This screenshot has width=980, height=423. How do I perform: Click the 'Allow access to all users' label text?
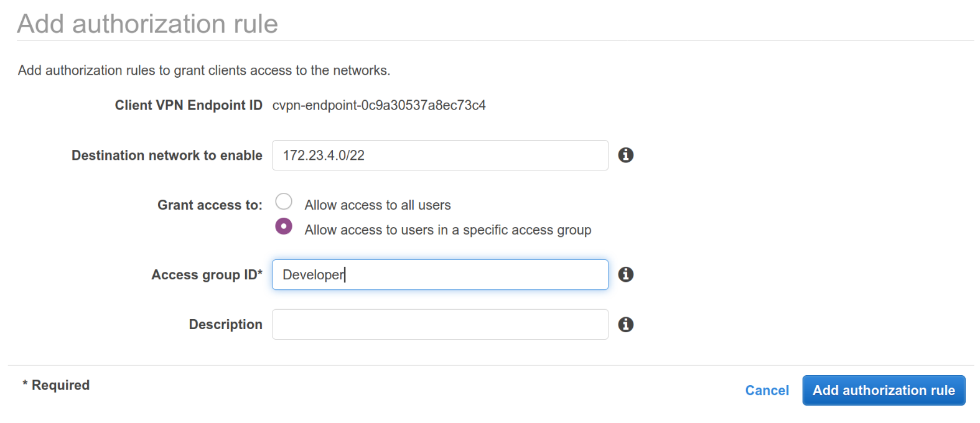pos(377,205)
